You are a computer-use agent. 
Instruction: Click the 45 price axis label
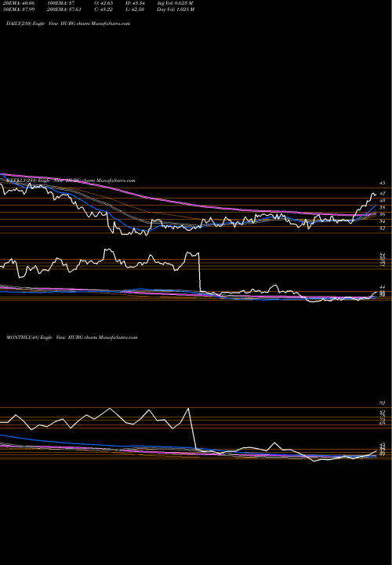click(383, 183)
